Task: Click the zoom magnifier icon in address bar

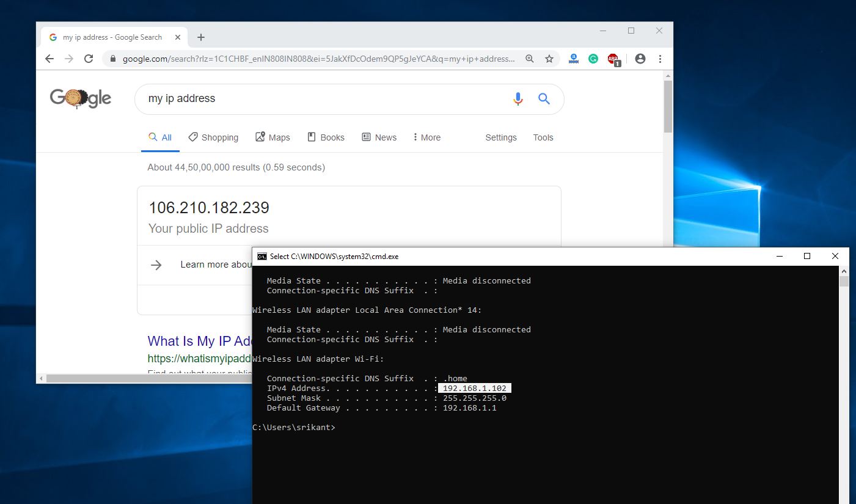Action: (530, 59)
